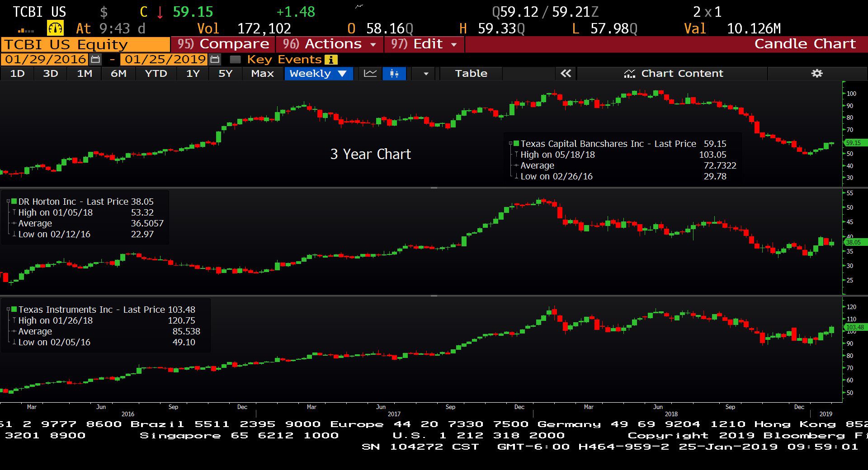Click the High marker icon in TCBI legend

click(x=516, y=155)
